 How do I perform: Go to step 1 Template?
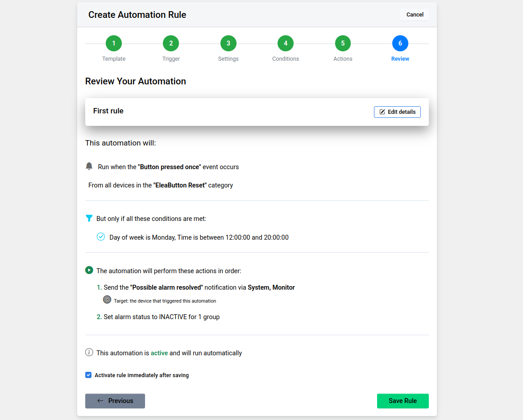tap(114, 43)
